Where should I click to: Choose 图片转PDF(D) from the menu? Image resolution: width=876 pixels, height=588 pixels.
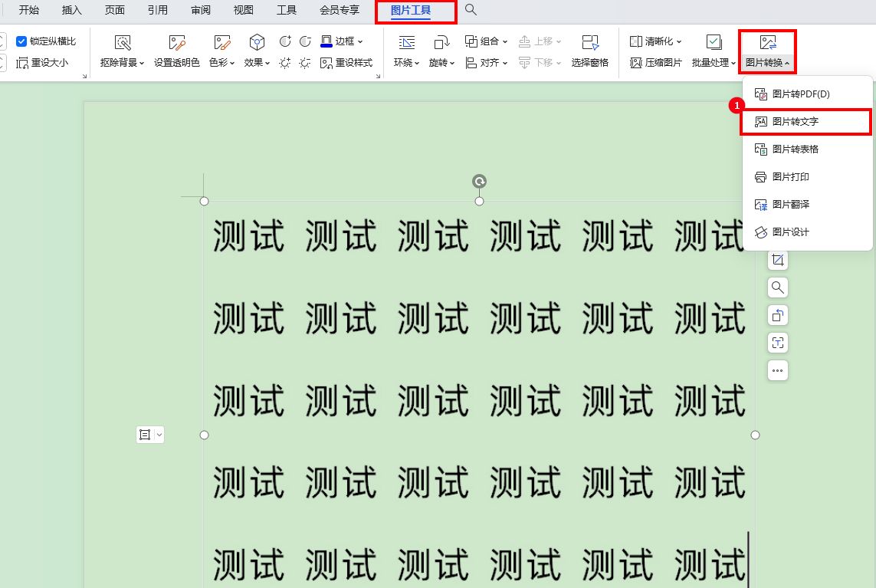click(807, 94)
